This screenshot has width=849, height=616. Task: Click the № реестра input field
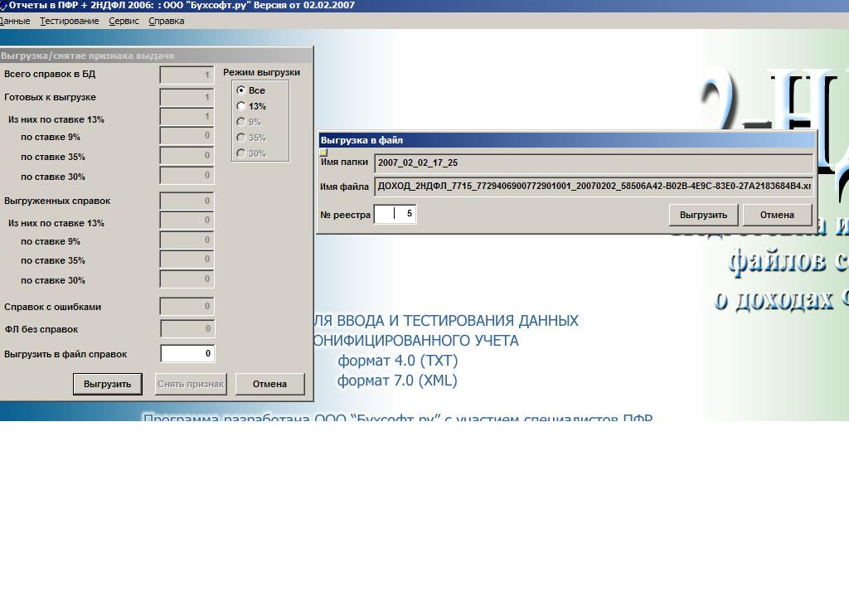[395, 215]
